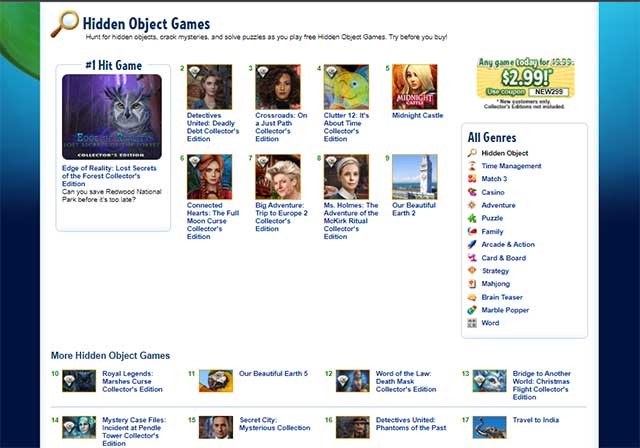Click the Casino genre icon

click(x=472, y=192)
